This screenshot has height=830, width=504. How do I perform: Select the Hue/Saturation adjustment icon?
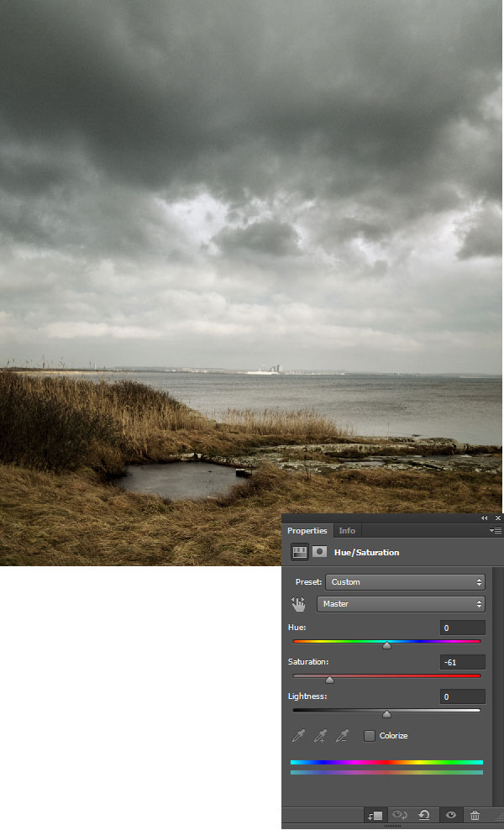click(300, 552)
